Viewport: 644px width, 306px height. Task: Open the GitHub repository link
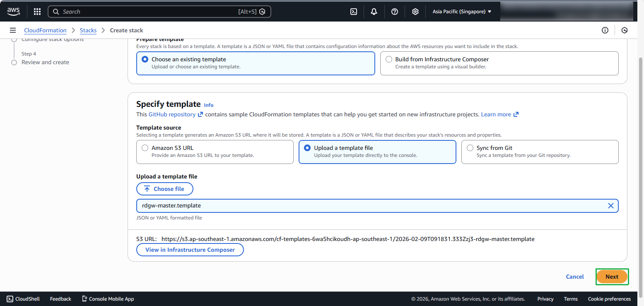[x=172, y=114]
